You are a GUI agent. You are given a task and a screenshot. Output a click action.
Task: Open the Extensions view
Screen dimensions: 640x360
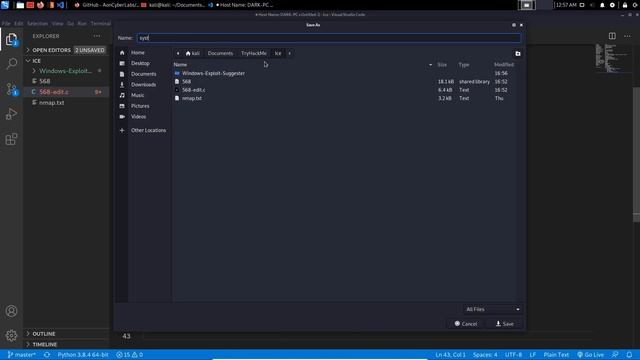(x=11, y=139)
